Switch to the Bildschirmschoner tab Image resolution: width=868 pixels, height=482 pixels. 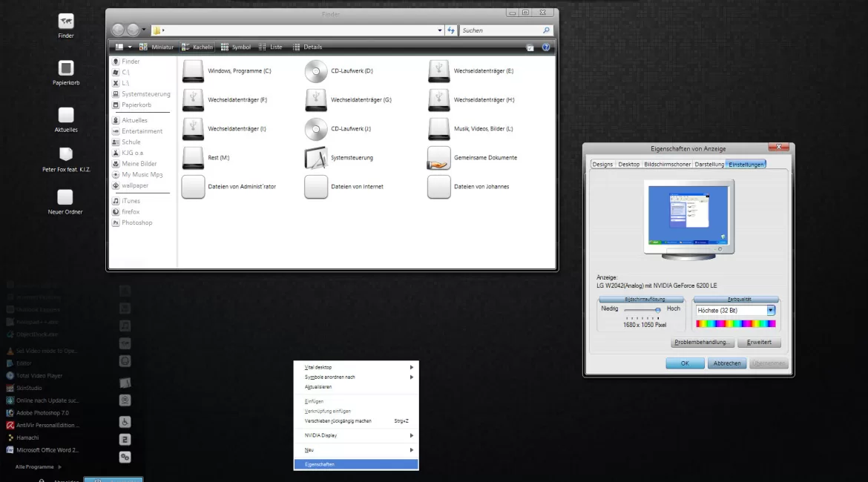click(x=667, y=164)
